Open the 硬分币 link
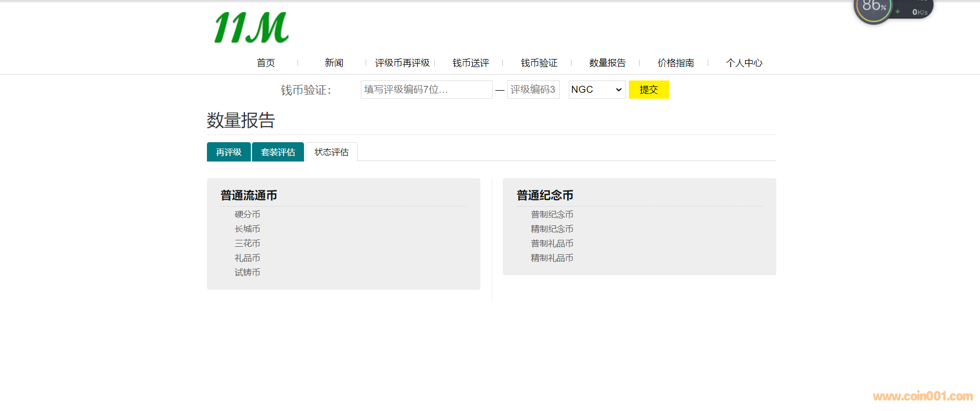The image size is (980, 411). coord(247,215)
